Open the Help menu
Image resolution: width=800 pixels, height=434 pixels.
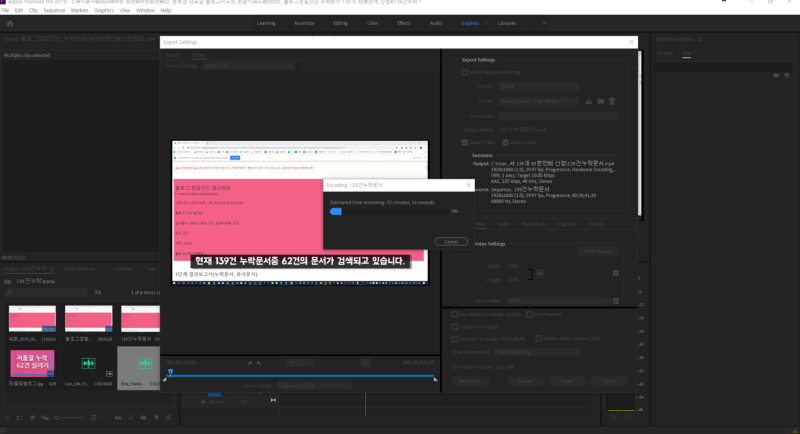[x=165, y=10]
